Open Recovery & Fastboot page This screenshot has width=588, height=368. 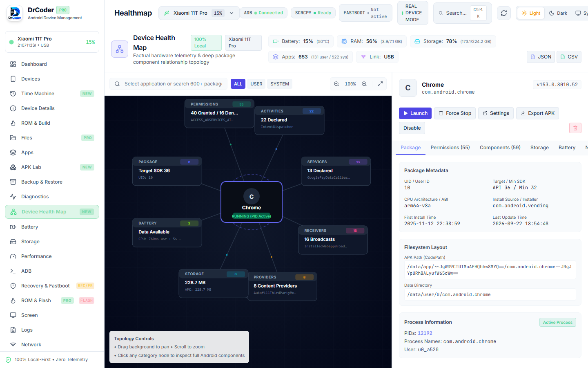tap(52, 286)
